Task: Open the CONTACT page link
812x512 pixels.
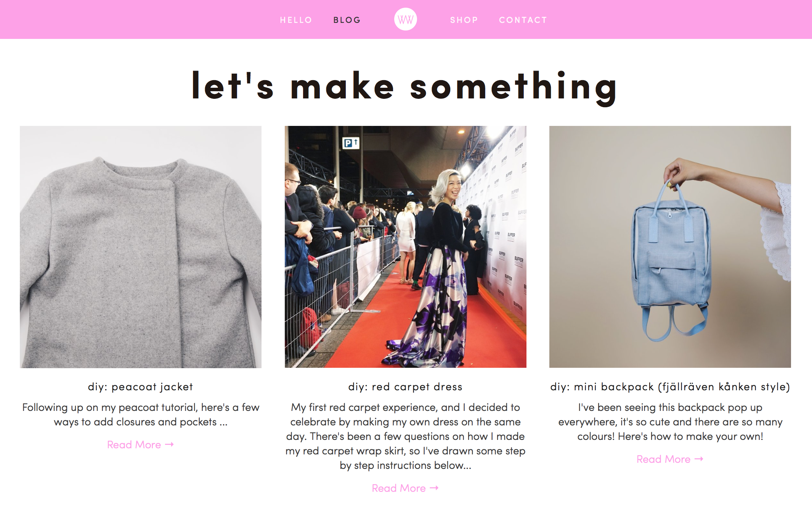Action: [x=523, y=20]
